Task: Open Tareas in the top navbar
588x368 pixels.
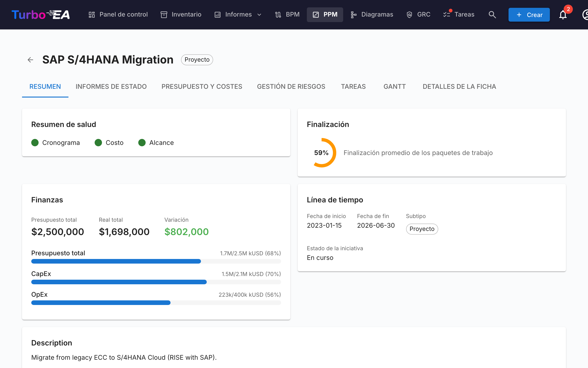Action: [x=459, y=14]
